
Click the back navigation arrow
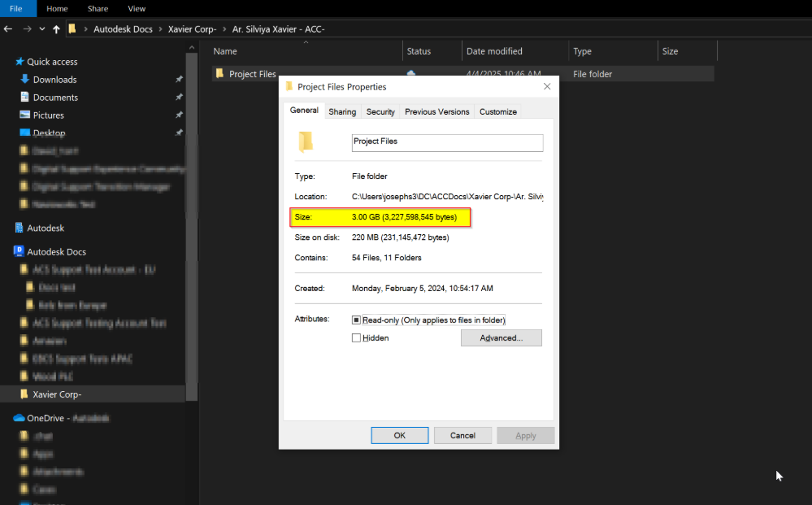click(8, 28)
